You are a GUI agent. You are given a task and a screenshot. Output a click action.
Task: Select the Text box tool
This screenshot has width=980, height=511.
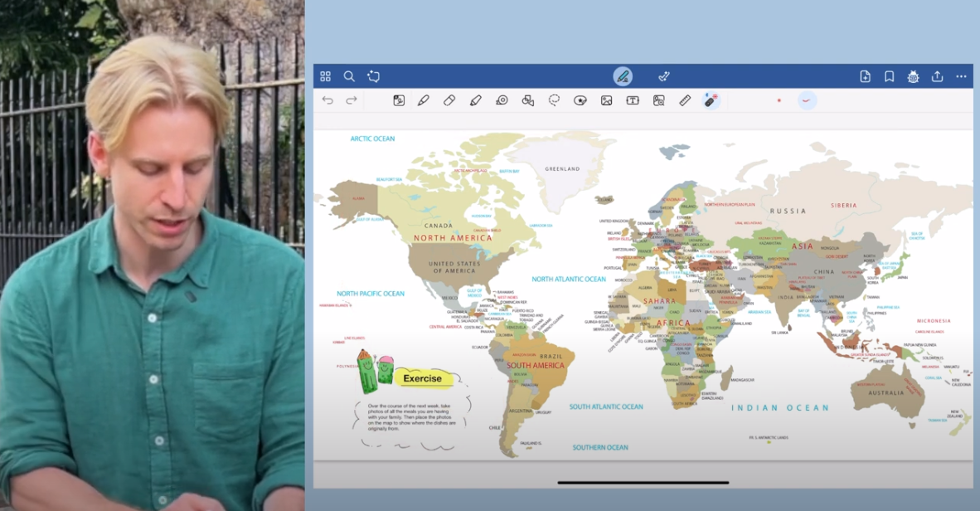coord(633,100)
